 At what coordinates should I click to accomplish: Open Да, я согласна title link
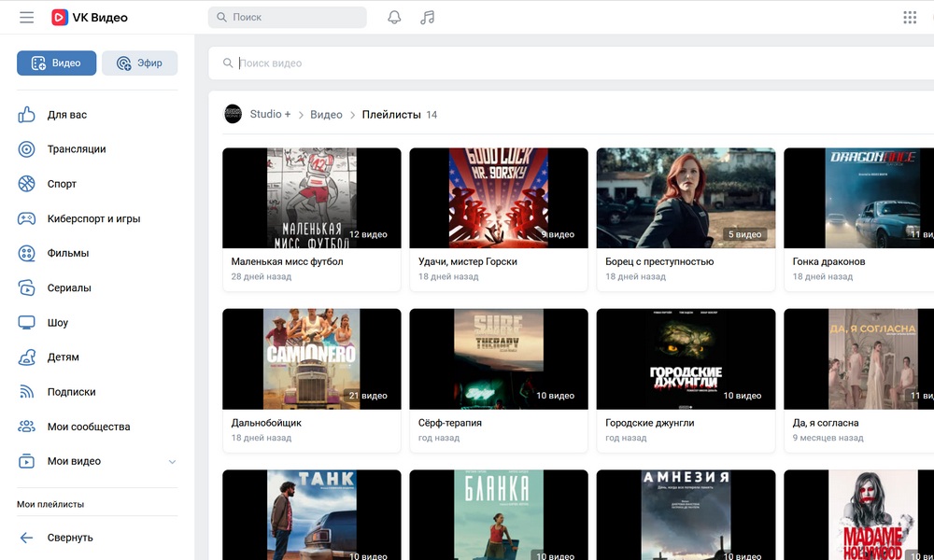pos(826,423)
